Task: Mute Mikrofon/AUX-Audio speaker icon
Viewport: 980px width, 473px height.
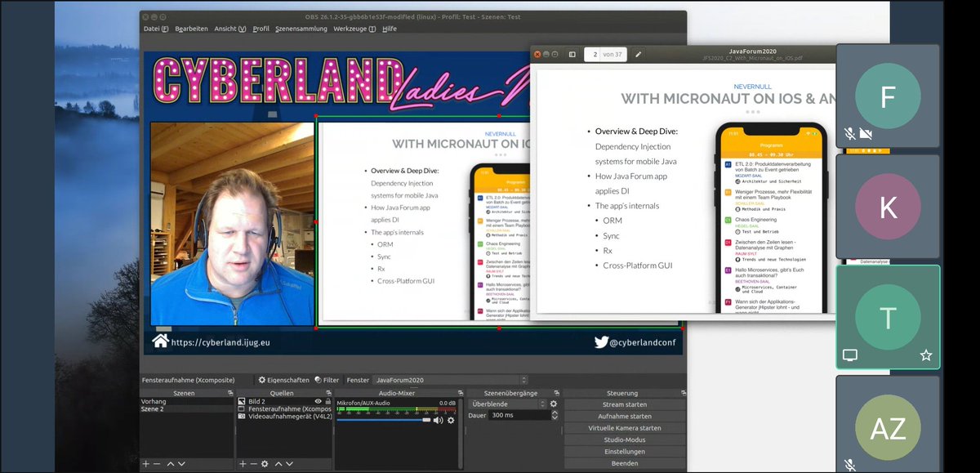Action: click(438, 420)
